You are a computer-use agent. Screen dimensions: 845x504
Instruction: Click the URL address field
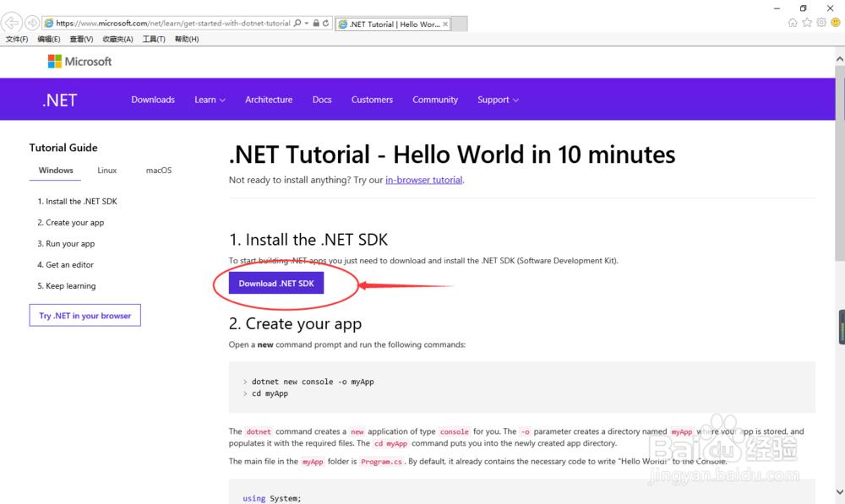172,23
